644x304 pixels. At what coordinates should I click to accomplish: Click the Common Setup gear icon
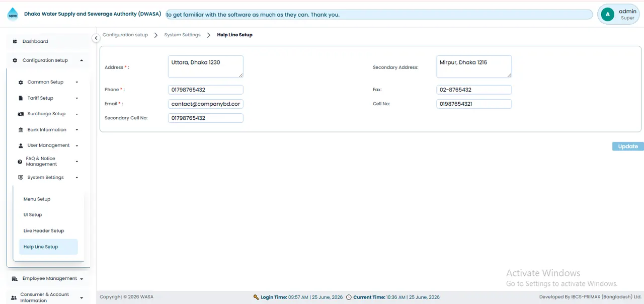pyautogui.click(x=21, y=82)
